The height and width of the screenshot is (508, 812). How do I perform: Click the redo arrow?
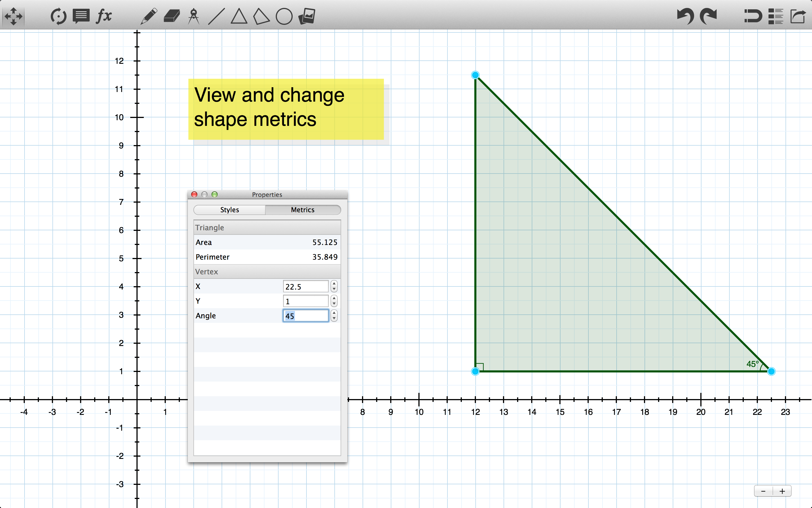pyautogui.click(x=708, y=16)
